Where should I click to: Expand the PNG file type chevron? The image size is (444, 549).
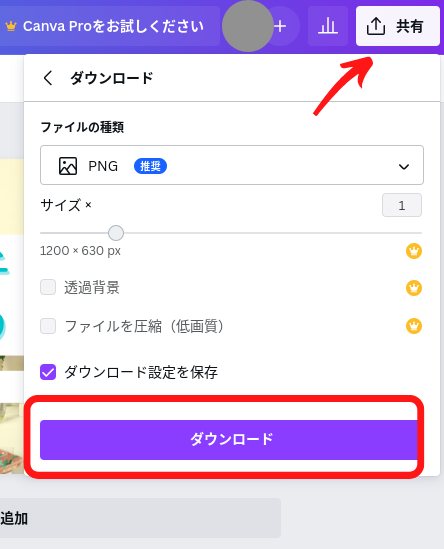point(404,167)
